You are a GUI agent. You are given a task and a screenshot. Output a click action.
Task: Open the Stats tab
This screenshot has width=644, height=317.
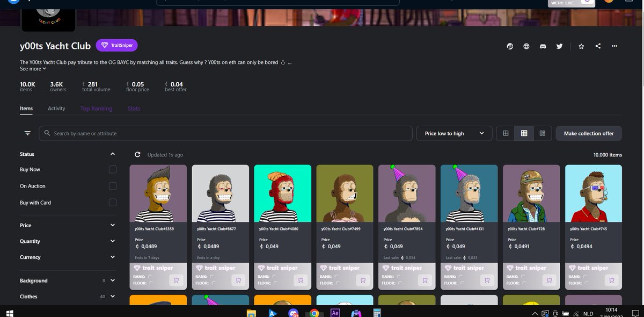(134, 109)
